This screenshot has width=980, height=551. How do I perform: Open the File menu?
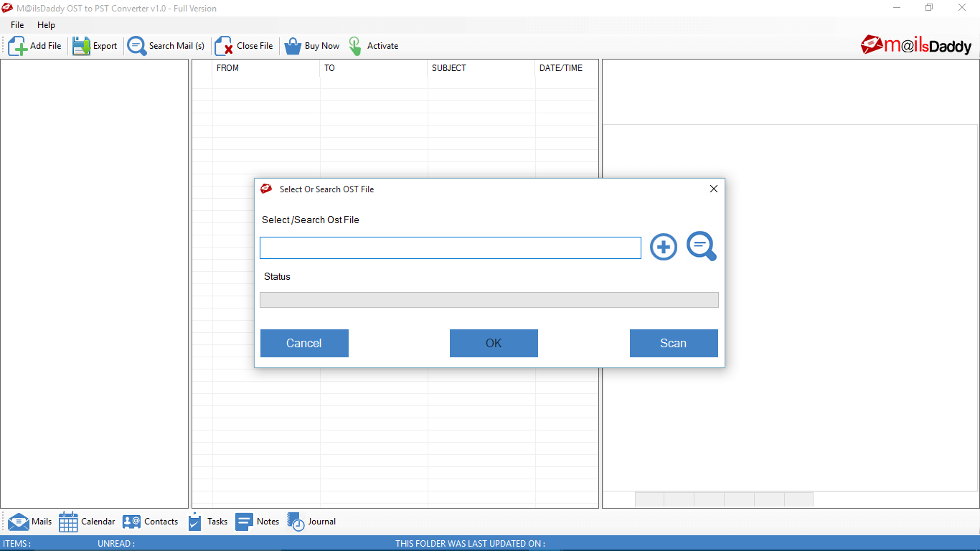[x=17, y=25]
